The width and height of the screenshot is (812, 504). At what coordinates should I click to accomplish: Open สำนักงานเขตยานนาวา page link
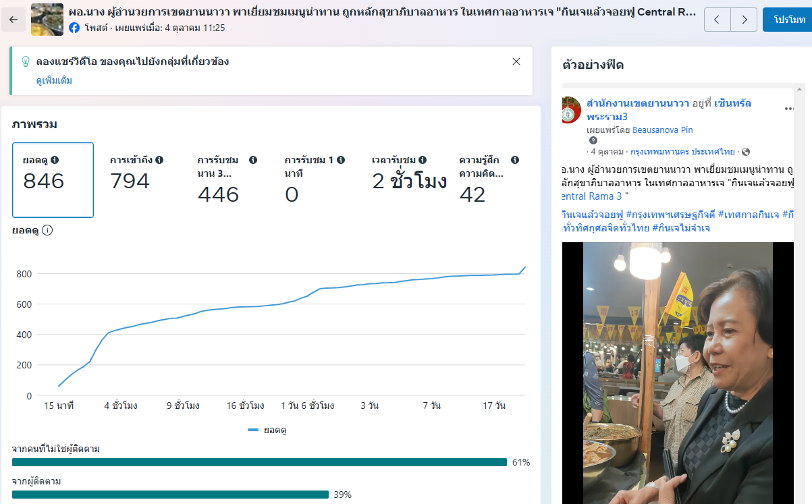point(638,103)
